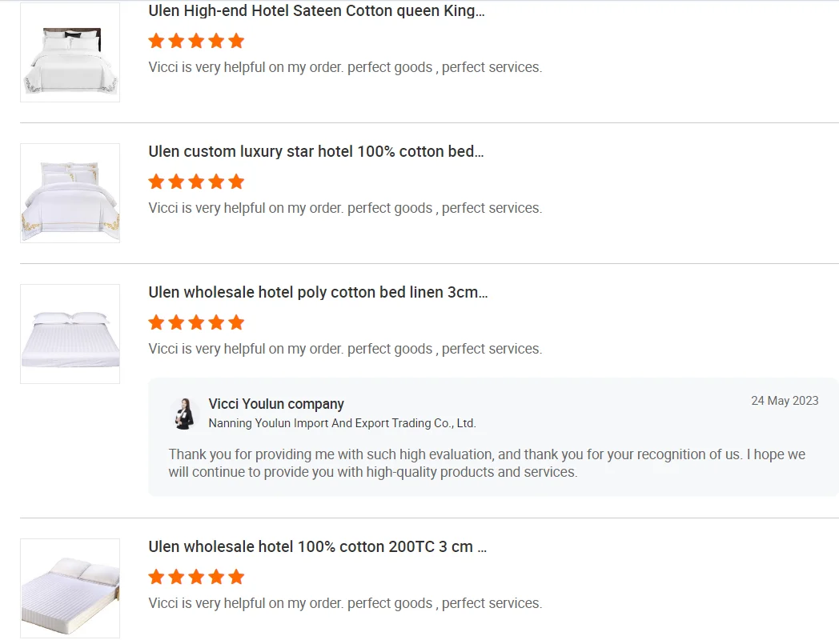Image resolution: width=839 pixels, height=644 pixels.
Task: Click Nanning Youlun Import And Export Trading Co. link
Action: coord(342,423)
